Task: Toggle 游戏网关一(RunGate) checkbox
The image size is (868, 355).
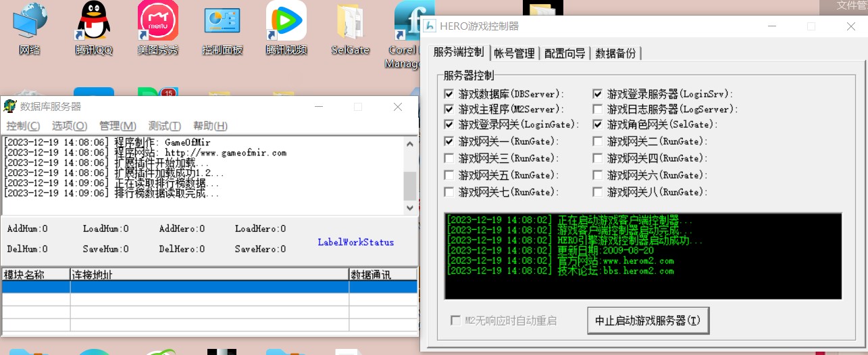Action: click(449, 141)
